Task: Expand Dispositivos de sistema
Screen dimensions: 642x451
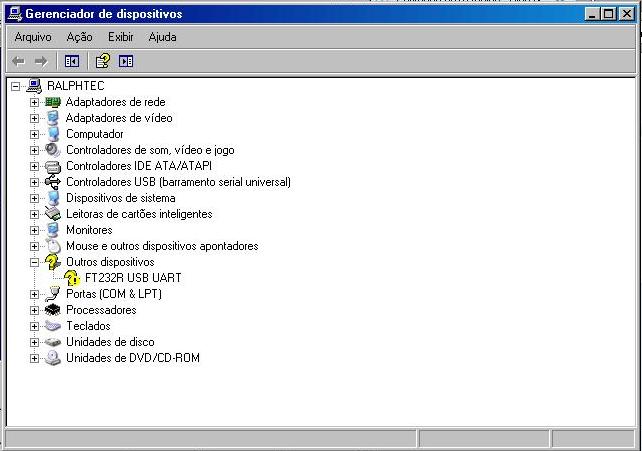Action: coord(34,198)
